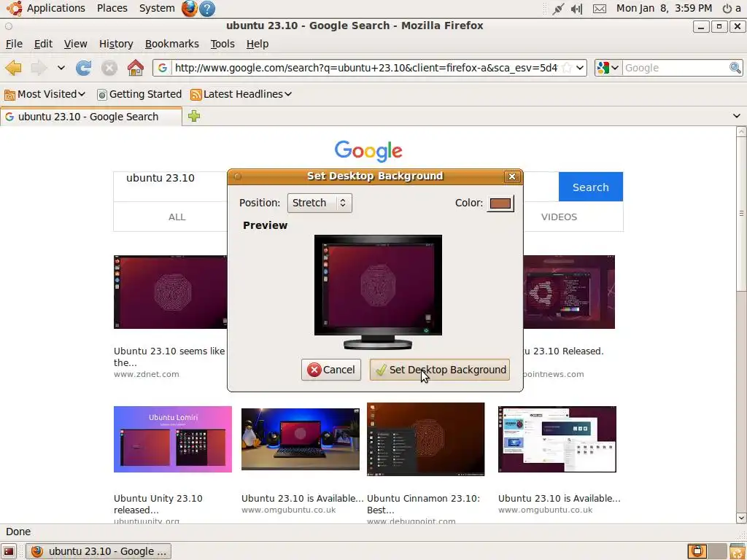Viewport: 747px width, 560px height.
Task: Switch to the ALL results tab
Action: (x=177, y=217)
